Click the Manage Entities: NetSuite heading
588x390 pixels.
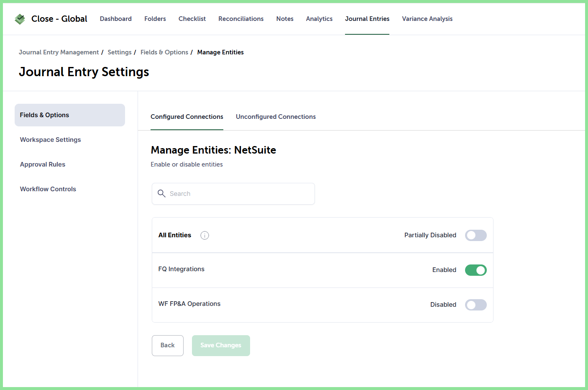coord(213,150)
